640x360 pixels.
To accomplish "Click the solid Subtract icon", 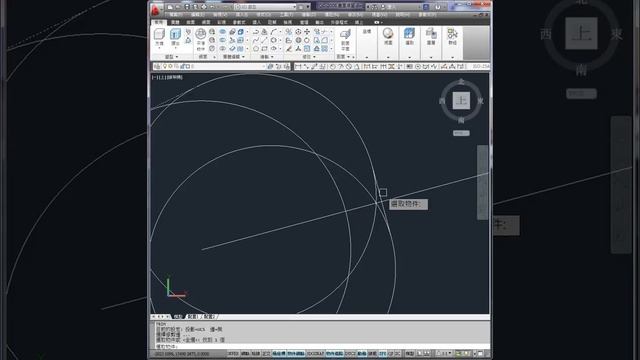I will [222, 40].
